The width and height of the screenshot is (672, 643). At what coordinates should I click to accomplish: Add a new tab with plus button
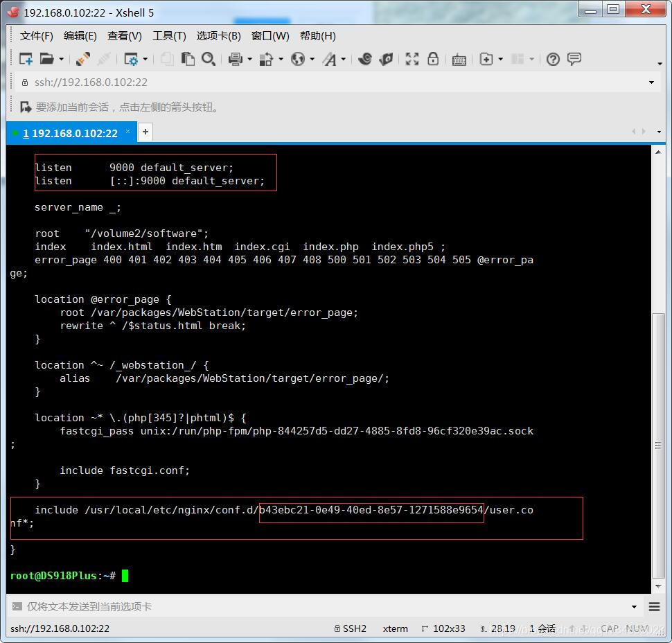click(145, 132)
